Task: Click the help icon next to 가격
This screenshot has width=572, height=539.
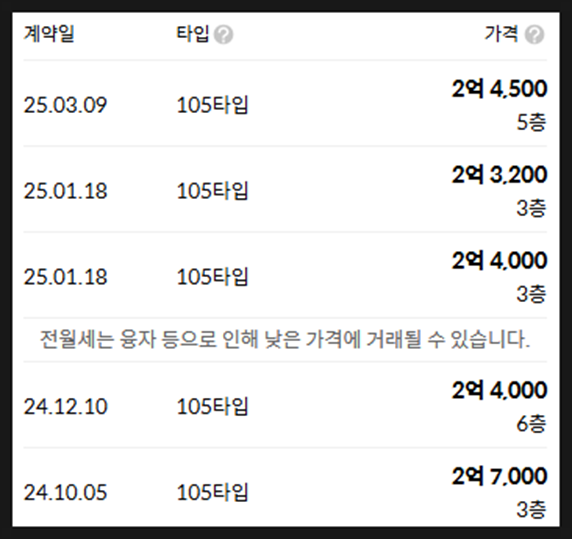Action: [x=534, y=35]
